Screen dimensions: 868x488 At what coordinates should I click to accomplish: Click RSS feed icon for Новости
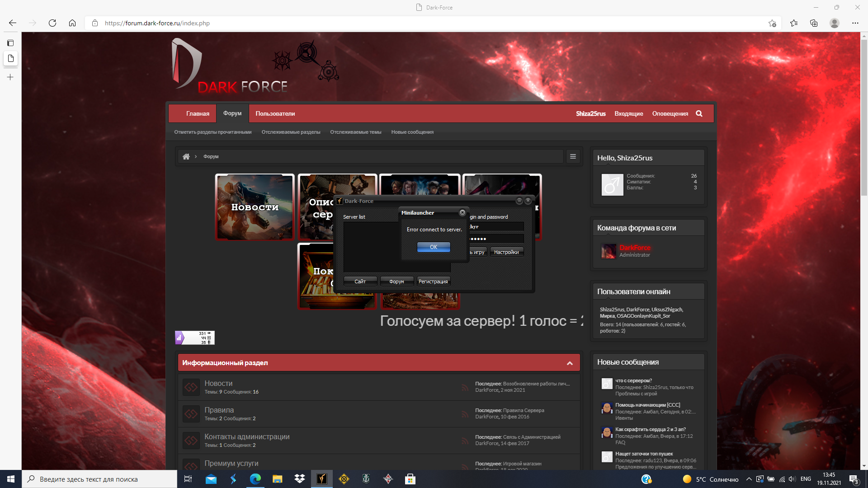(x=465, y=387)
